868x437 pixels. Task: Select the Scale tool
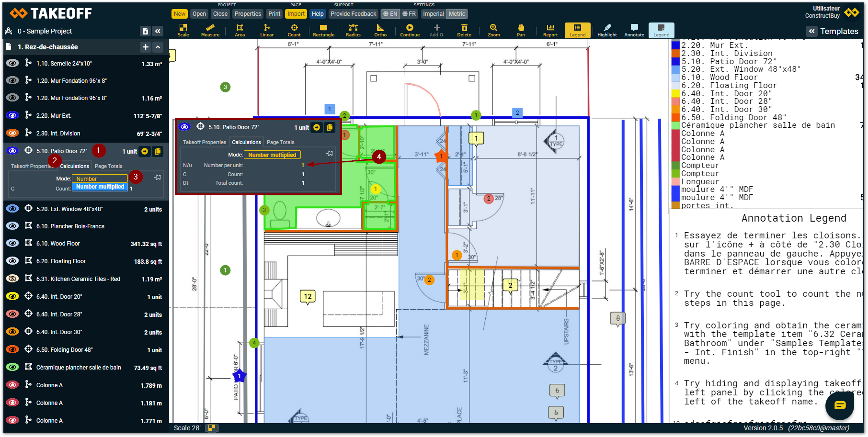click(183, 30)
